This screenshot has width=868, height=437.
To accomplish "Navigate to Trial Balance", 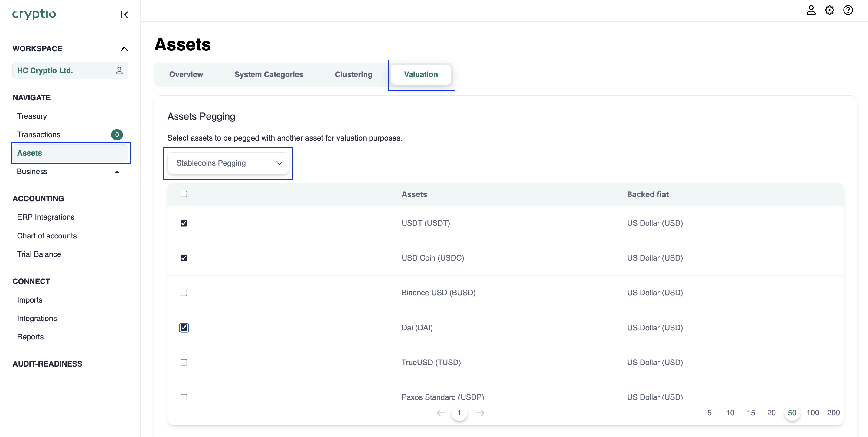I will [39, 254].
